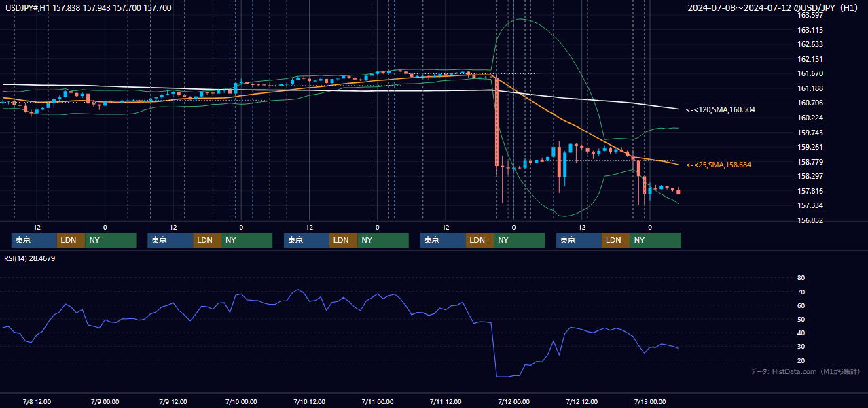Select the 7/12 12:00 time axis label
The image size is (868, 408).
[582, 401]
